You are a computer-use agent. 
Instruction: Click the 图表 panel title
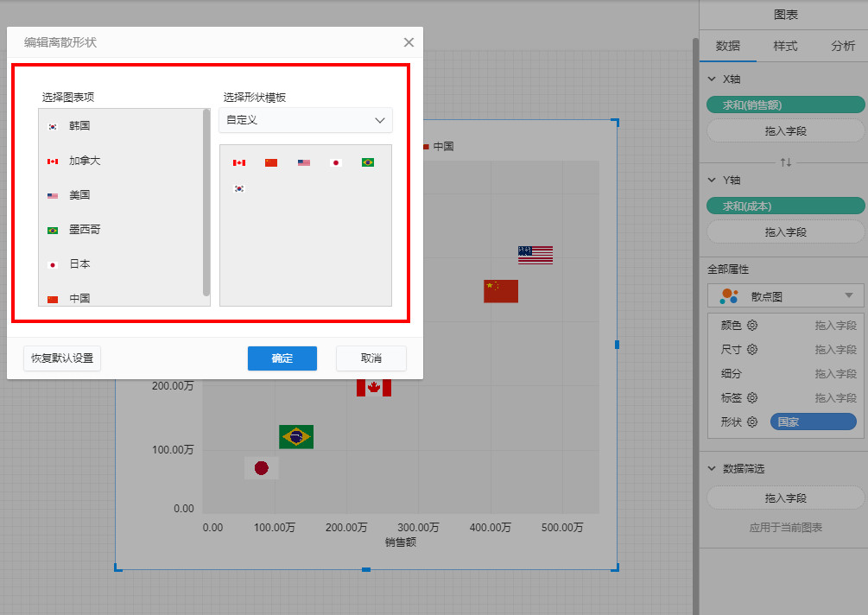[x=785, y=15]
